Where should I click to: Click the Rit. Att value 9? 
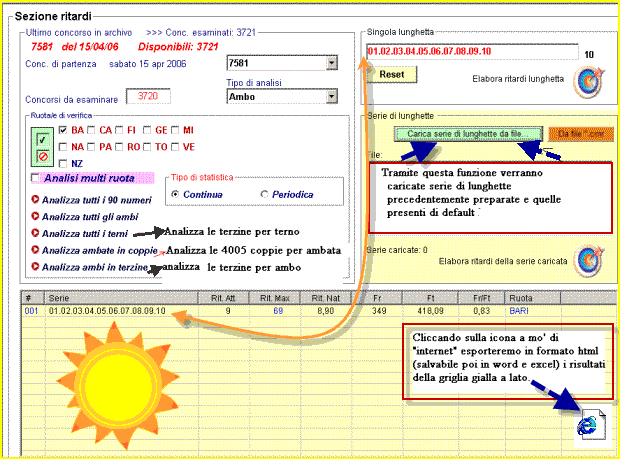tap(228, 311)
